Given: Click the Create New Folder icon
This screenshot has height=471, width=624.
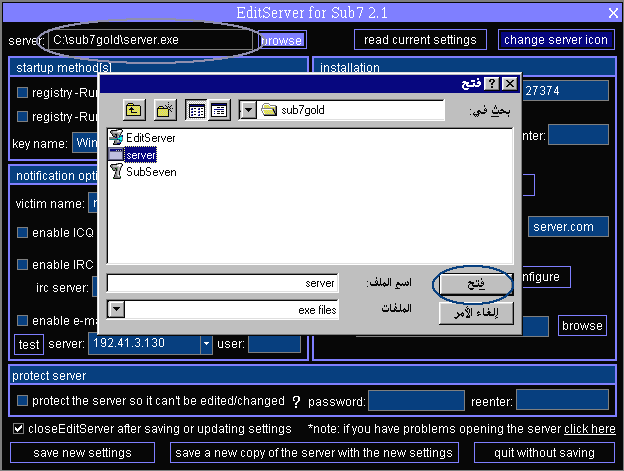Looking at the screenshot, I should [165, 110].
